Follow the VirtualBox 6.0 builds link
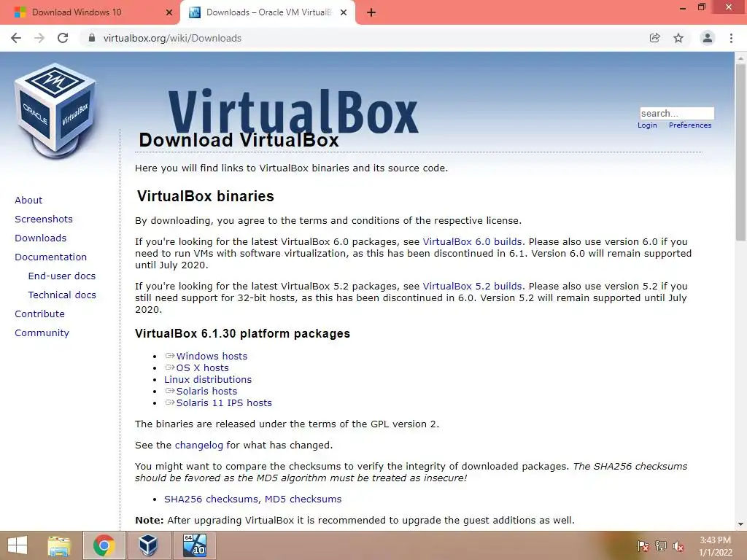This screenshot has height=560, width=747. point(473,242)
